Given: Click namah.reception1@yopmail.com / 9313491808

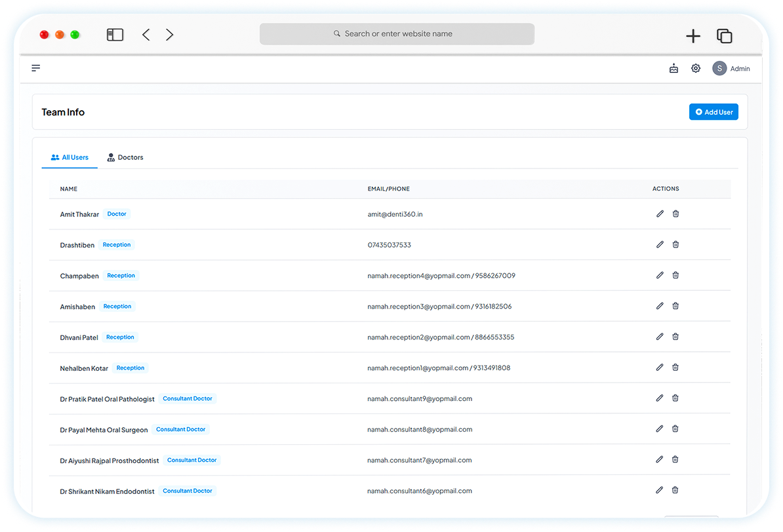Looking at the screenshot, I should (439, 368).
